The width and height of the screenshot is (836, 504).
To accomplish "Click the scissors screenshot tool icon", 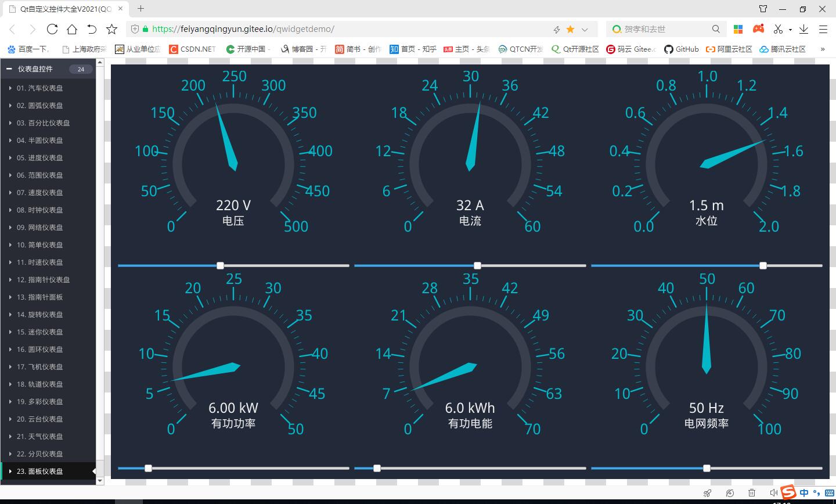I will coord(778,29).
